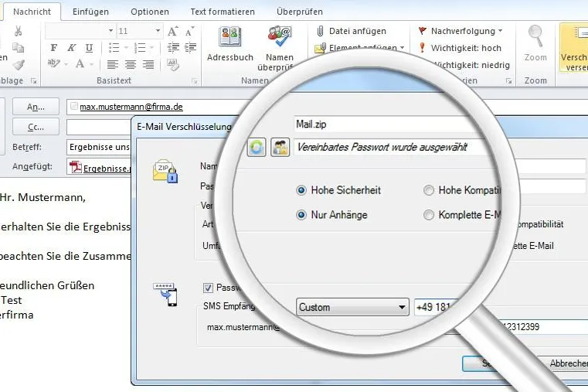Switch to Text formatieren tab
The image size is (588, 392).
click(x=223, y=12)
